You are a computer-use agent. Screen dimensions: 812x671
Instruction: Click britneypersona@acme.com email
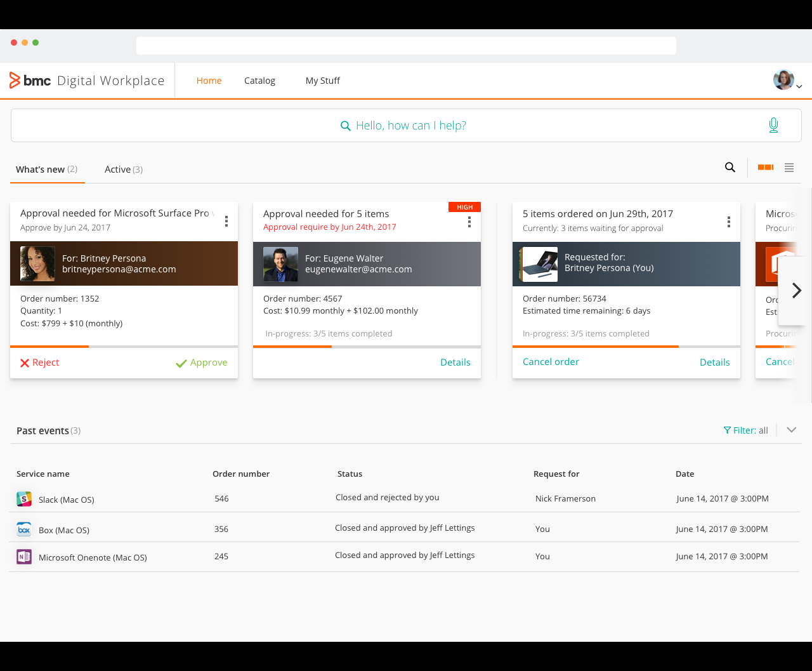119,269
